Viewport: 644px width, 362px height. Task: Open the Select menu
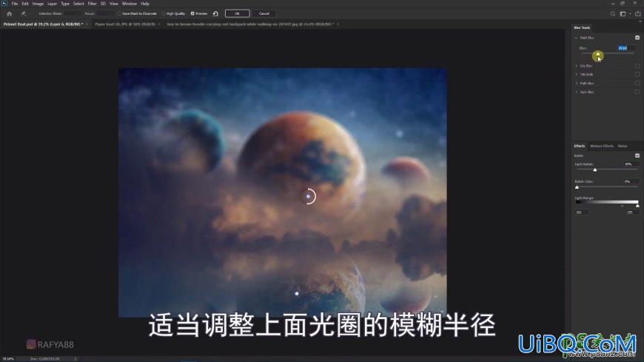78,4
